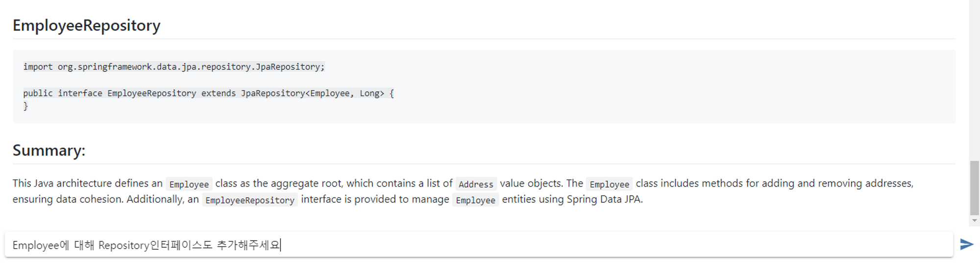Click the Employee code tag after 'defines an'
The height and width of the screenshot is (263, 980).
pyautogui.click(x=189, y=184)
